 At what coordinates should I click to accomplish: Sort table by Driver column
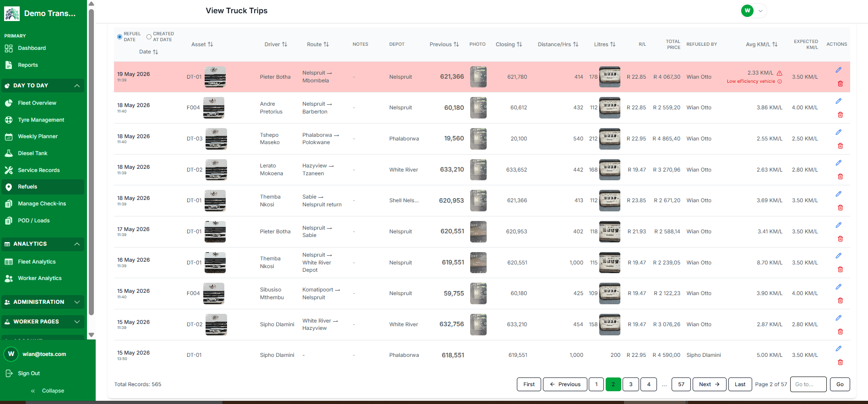[x=276, y=44]
